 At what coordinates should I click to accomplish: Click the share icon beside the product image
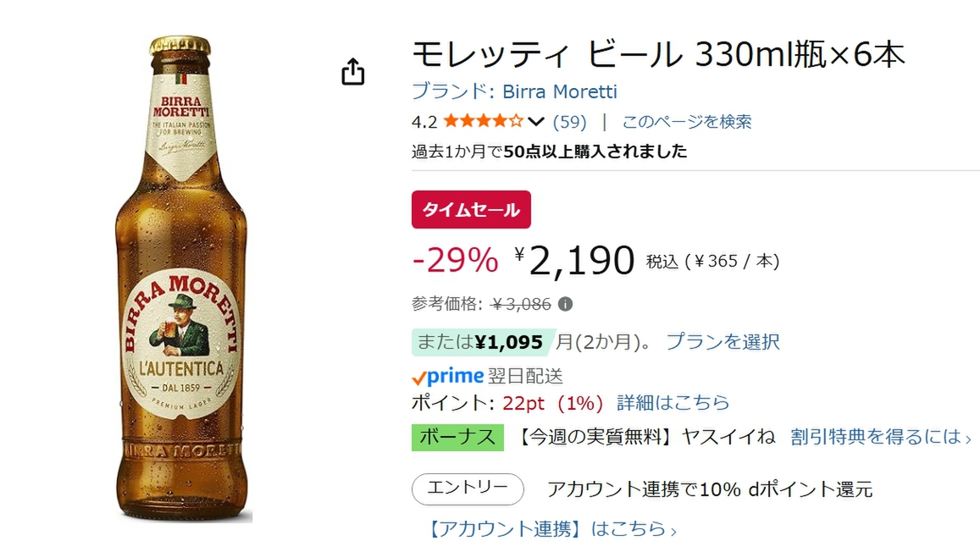[x=352, y=72]
